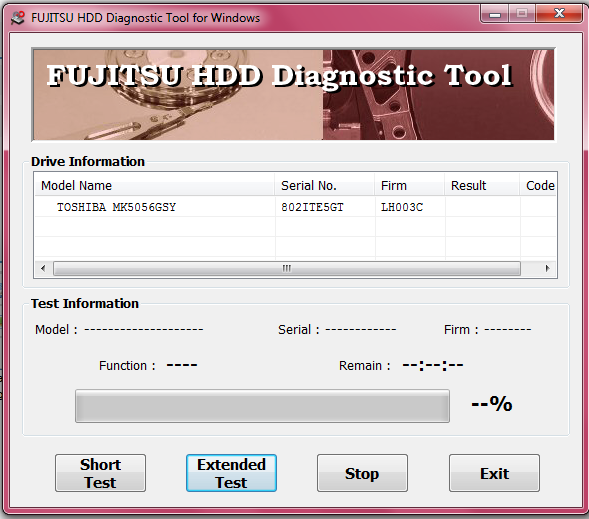
Task: Select the TOSHIBA MK5056GSY drive row
Action: tap(295, 207)
